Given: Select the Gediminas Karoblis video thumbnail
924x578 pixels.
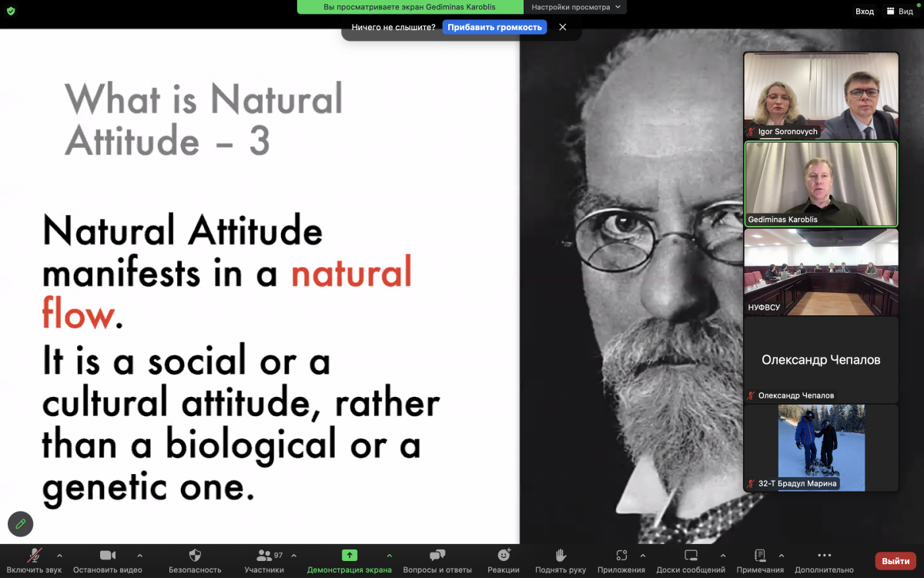Looking at the screenshot, I should tap(821, 184).
